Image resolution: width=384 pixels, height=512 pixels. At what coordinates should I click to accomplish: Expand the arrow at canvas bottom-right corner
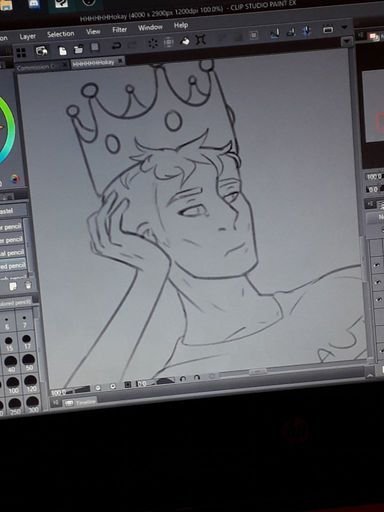click(370, 375)
